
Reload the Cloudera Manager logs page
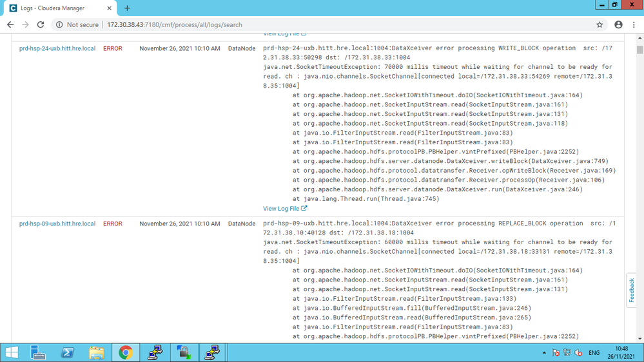[x=40, y=24]
